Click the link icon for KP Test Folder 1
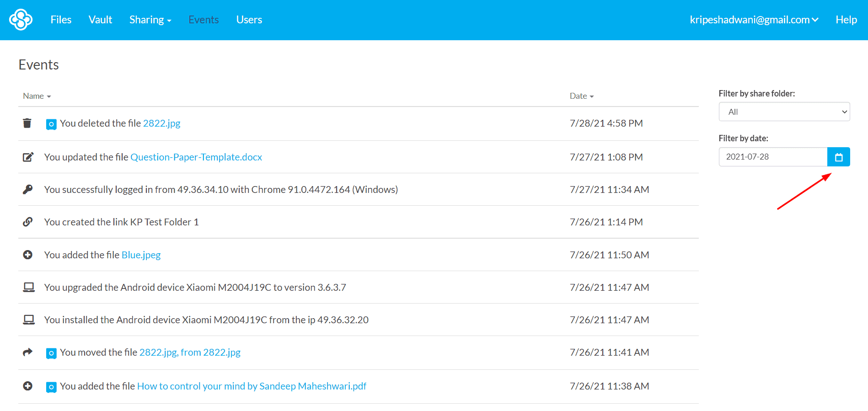Screen dimensions: 868x411 coord(28,222)
